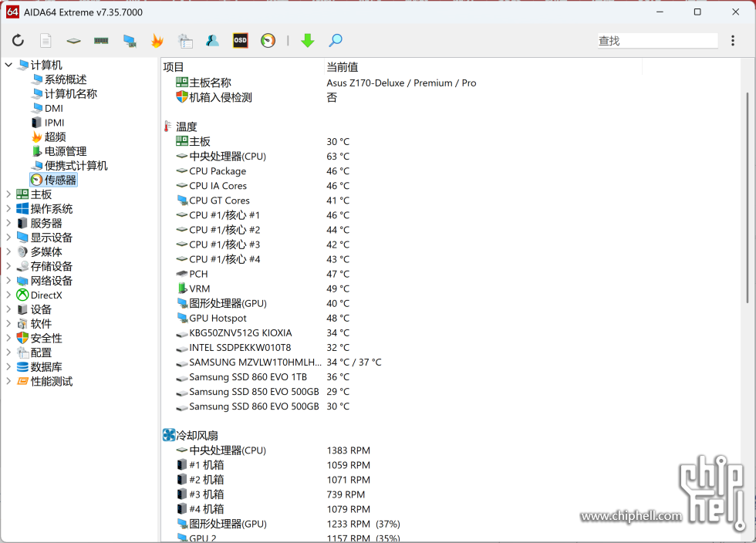Viewport: 756px width, 543px height.
Task: Open the CPU/motherboard toolbar icon
Action: [73, 41]
